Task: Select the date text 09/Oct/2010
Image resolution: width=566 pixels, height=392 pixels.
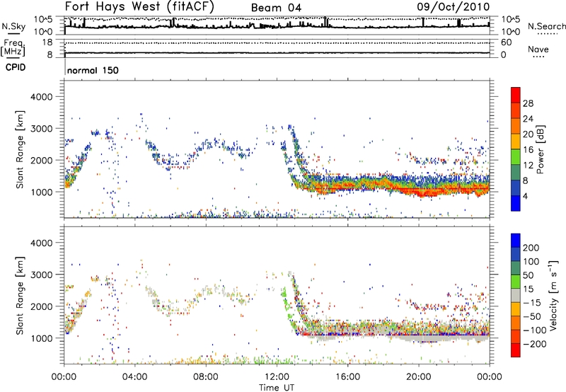Action: (454, 7)
